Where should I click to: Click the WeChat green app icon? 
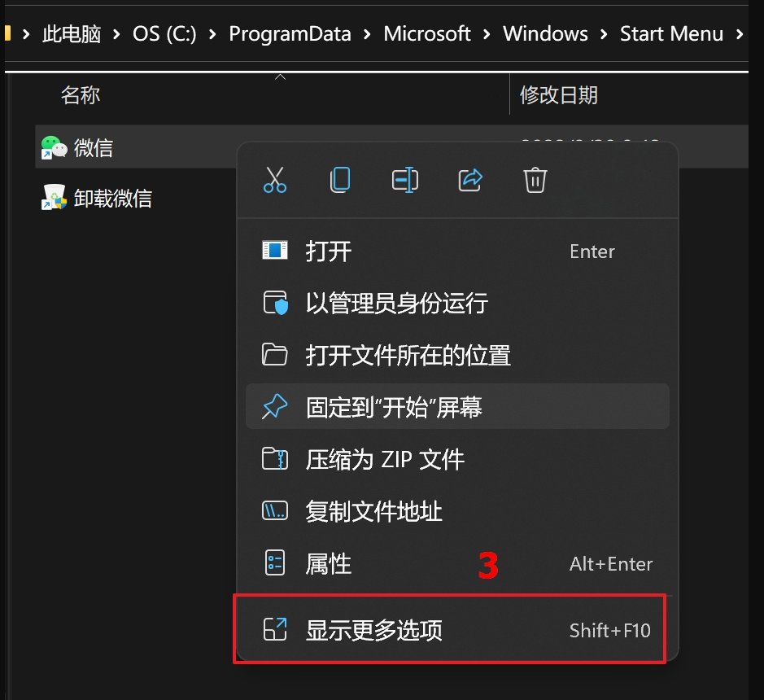pos(50,147)
